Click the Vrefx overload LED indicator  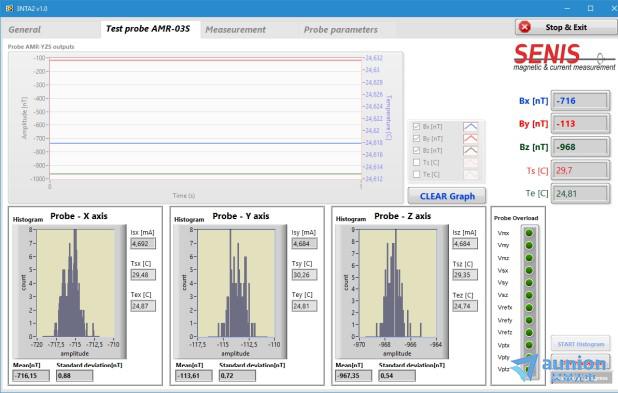[529, 307]
